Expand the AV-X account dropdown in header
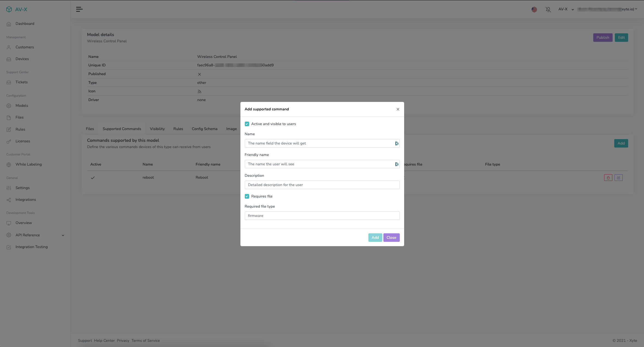 click(x=565, y=9)
